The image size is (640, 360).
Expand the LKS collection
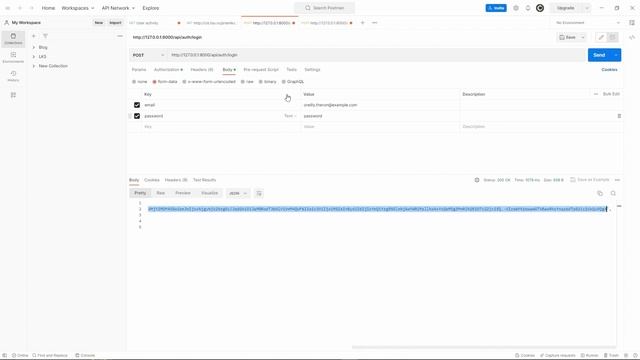[34, 57]
